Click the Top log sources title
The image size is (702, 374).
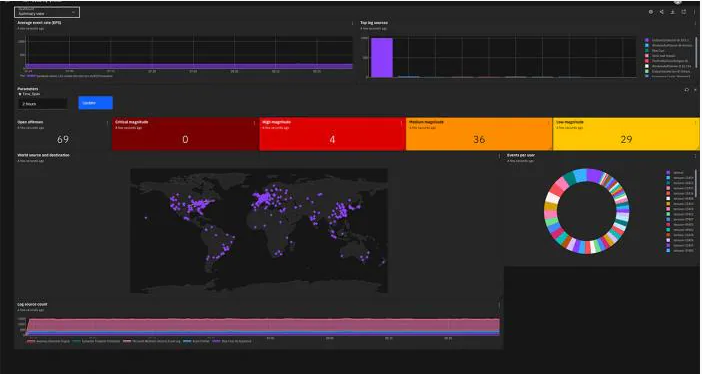tap(374, 22)
